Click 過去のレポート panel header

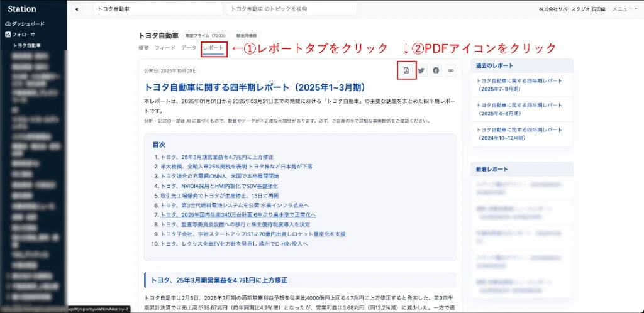521,65
